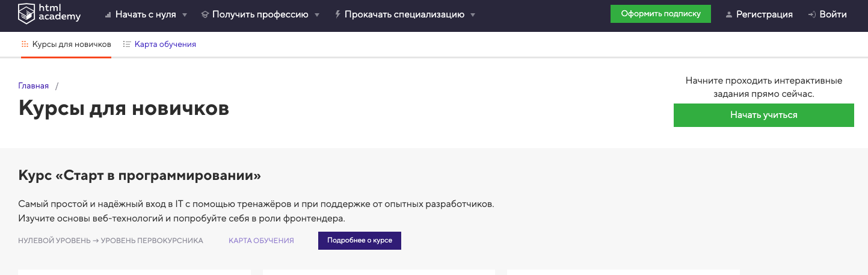The image size is (868, 275).
Task: Click the green Начать учиться button
Action: 764,115
